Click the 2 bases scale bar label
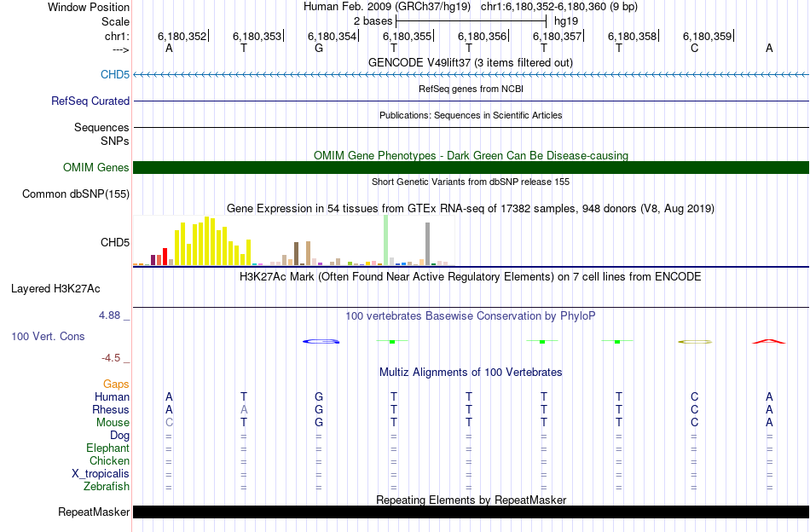This screenshot has width=810, height=532. [373, 21]
